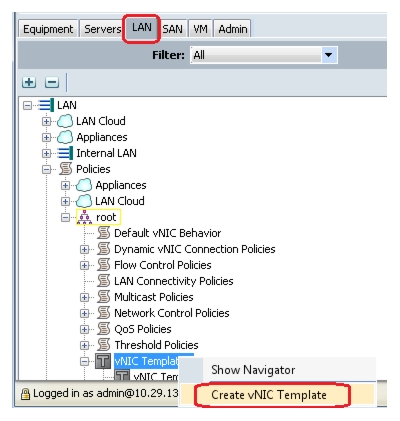The height and width of the screenshot is (421, 400).
Task: Switch to the SAN tab
Action: pyautogui.click(x=173, y=29)
